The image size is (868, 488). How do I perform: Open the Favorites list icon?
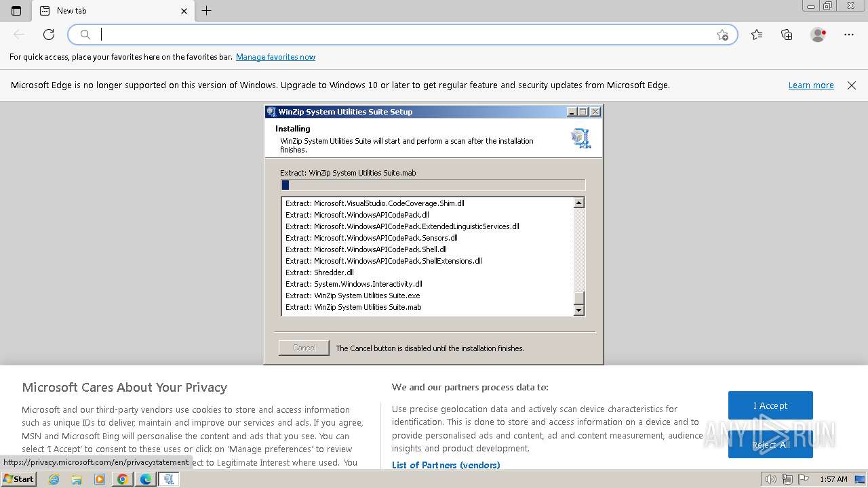757,35
